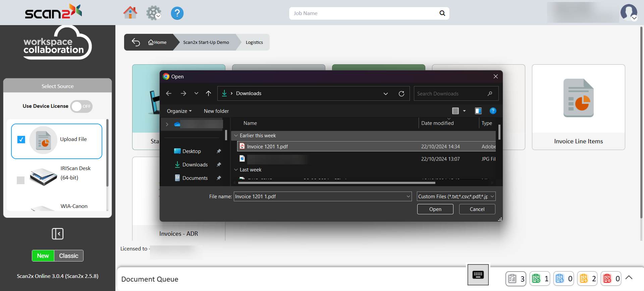Open the on-screen keyboard icon
Image resolution: width=644 pixels, height=291 pixels.
(x=478, y=275)
